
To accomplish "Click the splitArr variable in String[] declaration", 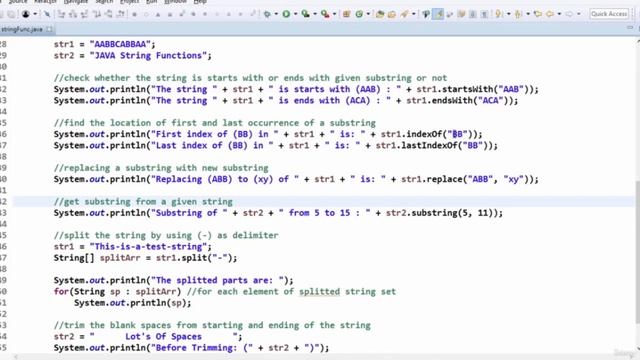I will tap(120, 258).
